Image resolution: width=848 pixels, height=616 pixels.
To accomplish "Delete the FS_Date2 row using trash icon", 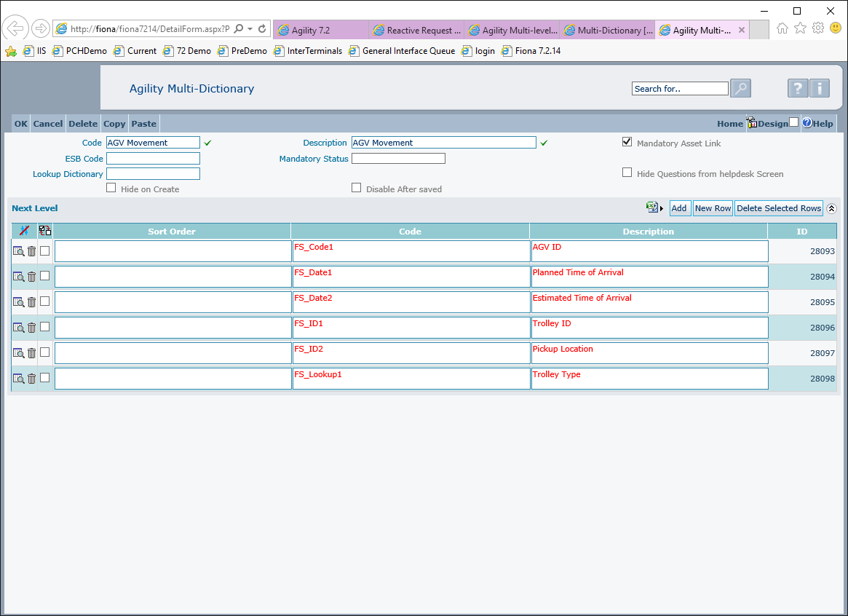I will tap(31, 302).
